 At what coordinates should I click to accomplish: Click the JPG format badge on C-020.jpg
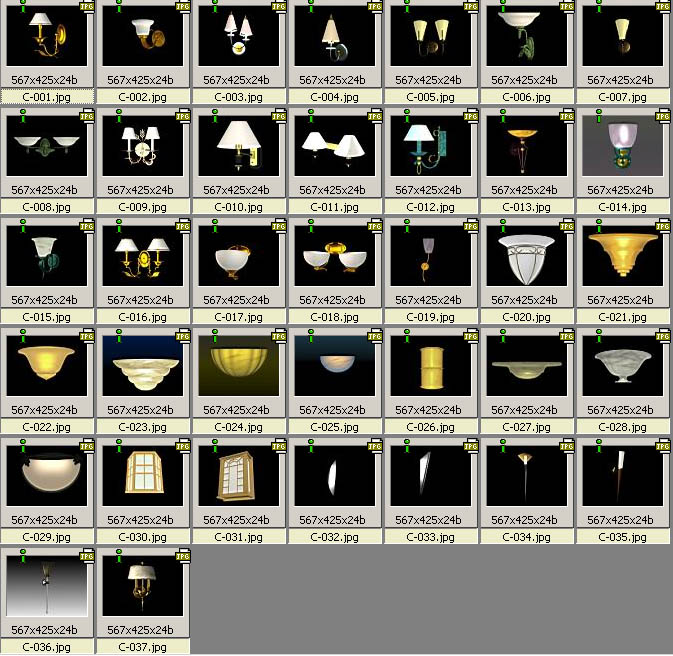(x=567, y=226)
